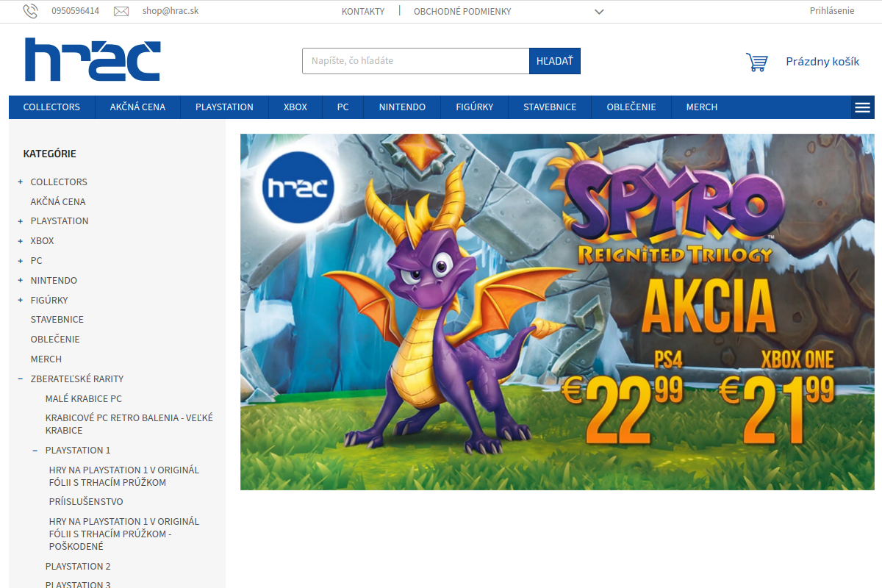
Task: Open MERCH in the navigation bar
Action: click(702, 107)
